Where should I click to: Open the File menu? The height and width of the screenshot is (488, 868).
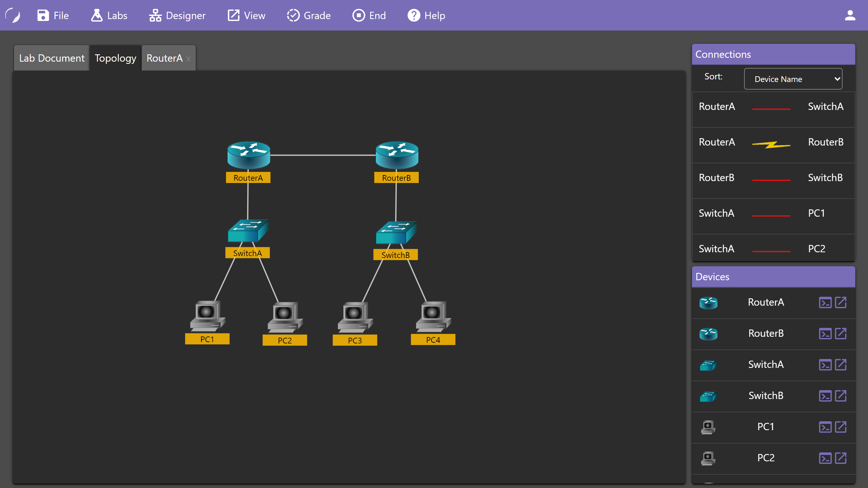[53, 16]
